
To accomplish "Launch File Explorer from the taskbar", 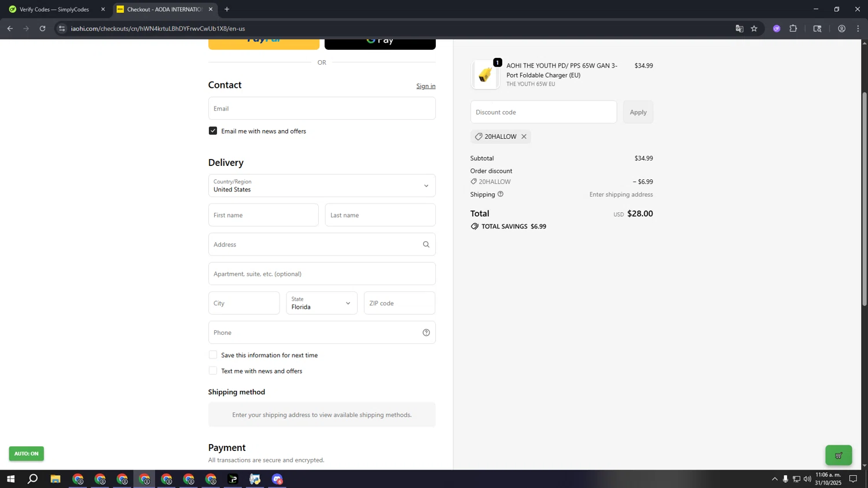I will click(56, 479).
